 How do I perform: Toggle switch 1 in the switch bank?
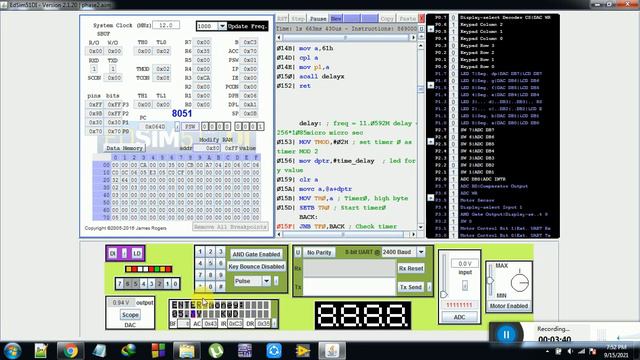pos(167,283)
